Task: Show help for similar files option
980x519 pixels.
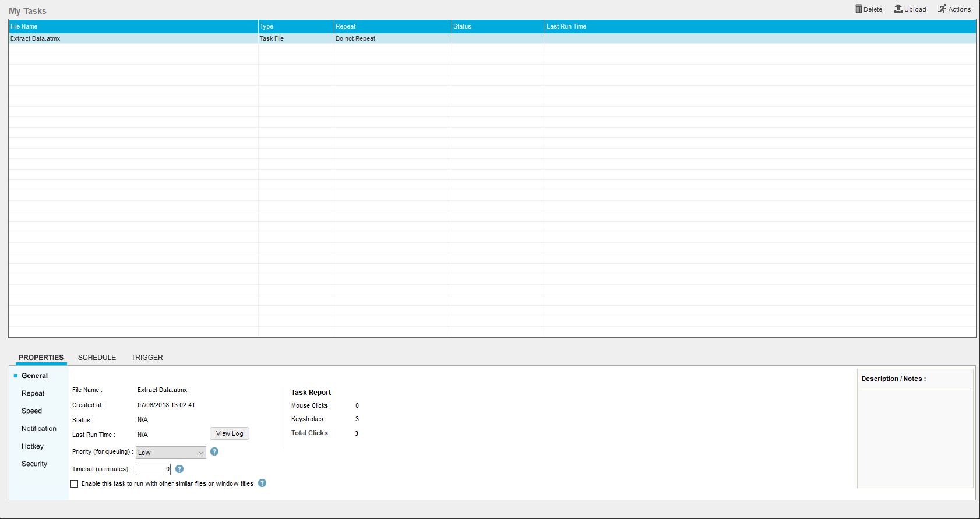Action: tap(262, 483)
